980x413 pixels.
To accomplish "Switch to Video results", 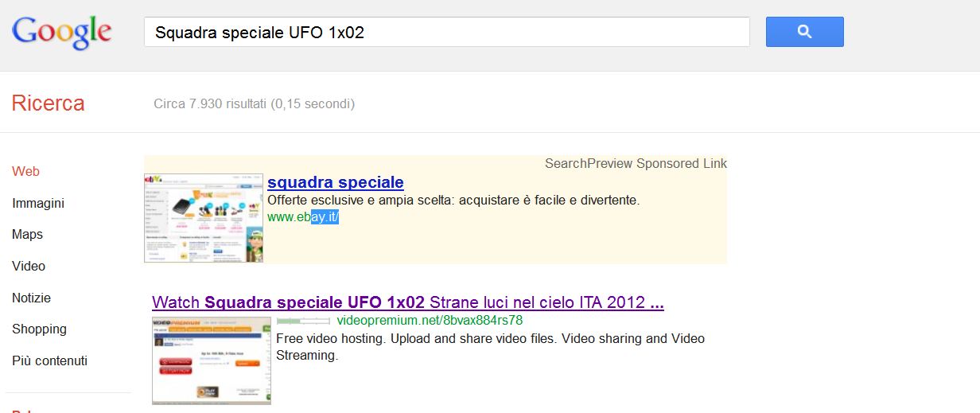I will coord(29,266).
